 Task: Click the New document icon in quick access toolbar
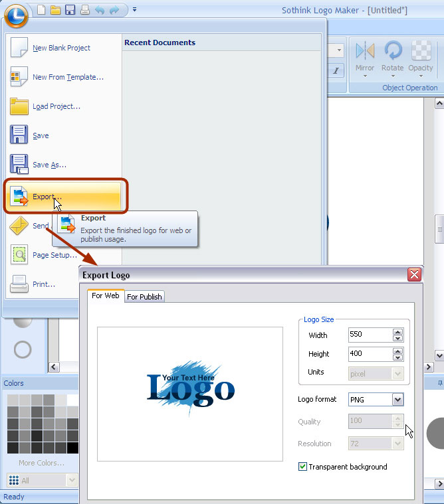coord(41,10)
